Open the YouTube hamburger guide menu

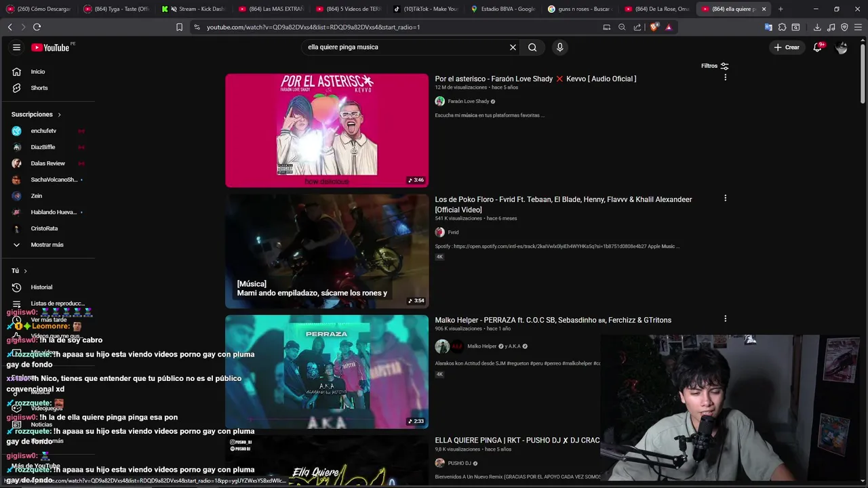[16, 47]
